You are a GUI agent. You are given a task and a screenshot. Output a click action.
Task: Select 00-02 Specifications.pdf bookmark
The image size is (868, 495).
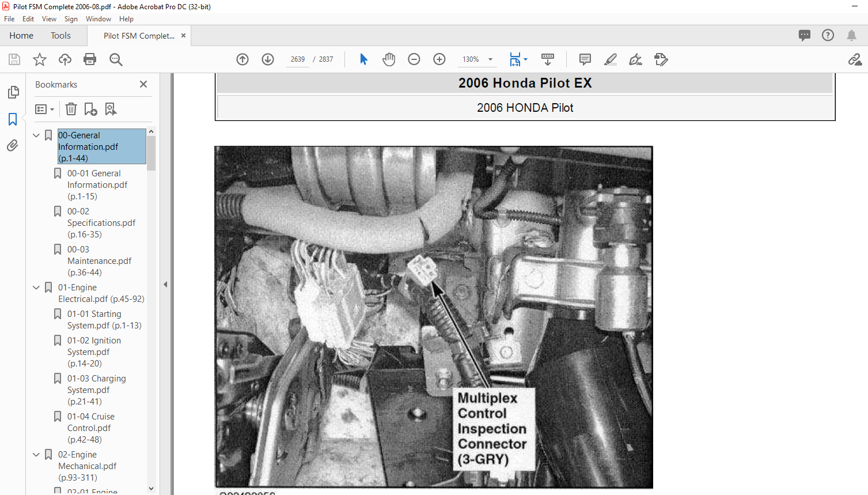point(101,223)
